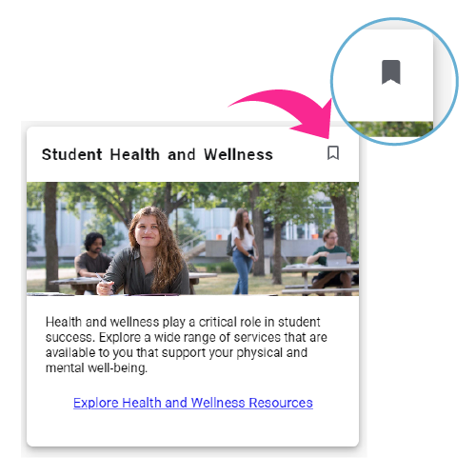This screenshot has width=476, height=476.
Task: Click the text 'mental well-being' in description
Action: [x=96, y=368]
